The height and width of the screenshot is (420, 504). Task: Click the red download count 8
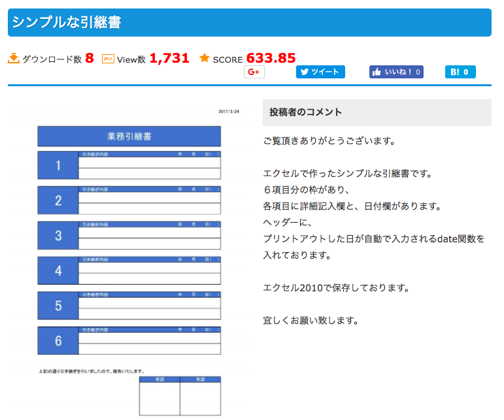pyautogui.click(x=90, y=58)
